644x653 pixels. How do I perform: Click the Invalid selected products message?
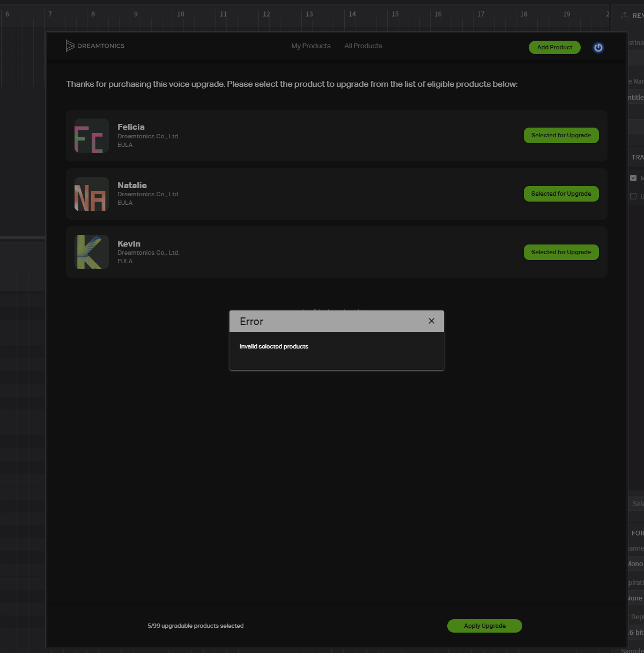point(274,346)
